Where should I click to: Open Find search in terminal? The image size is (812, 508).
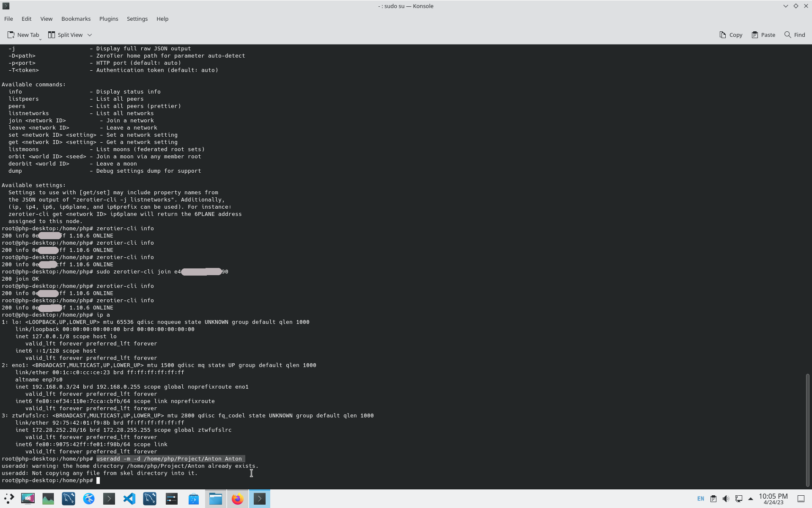(795, 35)
